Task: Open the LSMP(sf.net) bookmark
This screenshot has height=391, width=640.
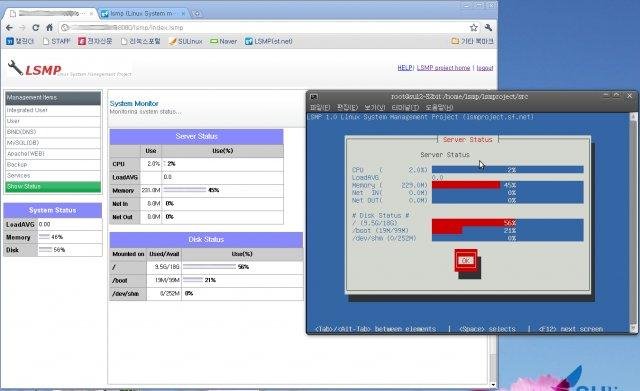Action: (269, 41)
